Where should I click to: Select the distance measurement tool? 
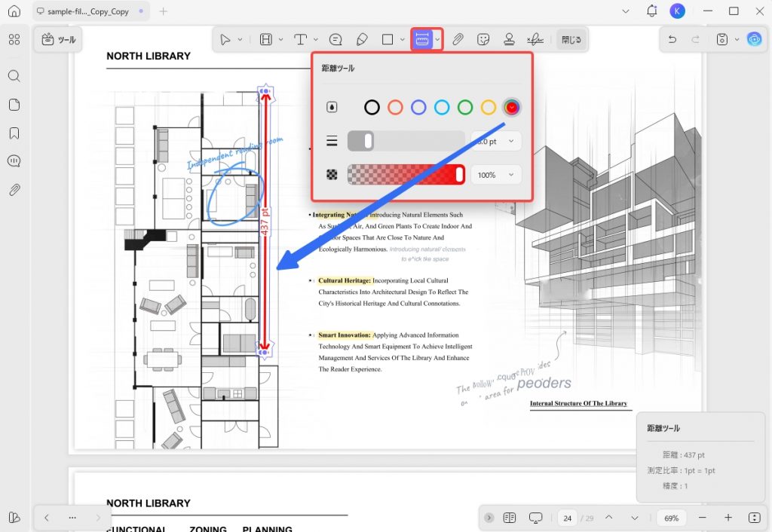pos(422,39)
